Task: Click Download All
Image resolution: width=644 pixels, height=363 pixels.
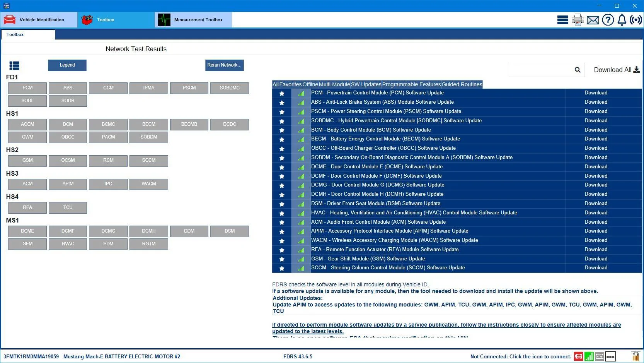Action: point(617,70)
